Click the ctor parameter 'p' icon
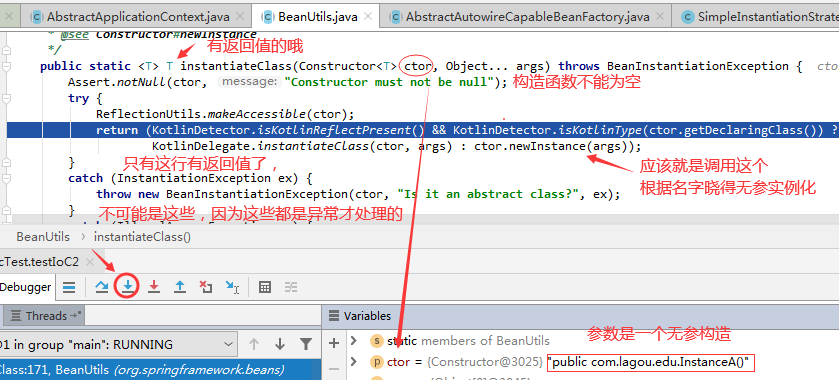This screenshot has width=839, height=380. (377, 362)
